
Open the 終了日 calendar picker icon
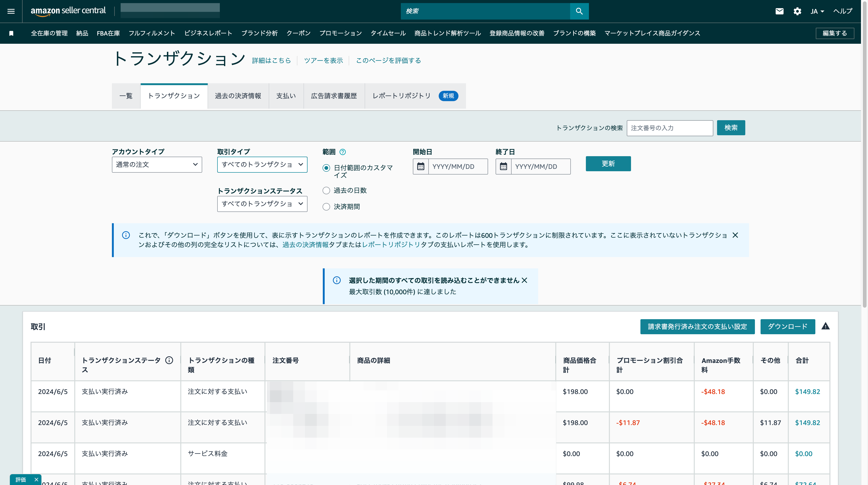point(503,167)
